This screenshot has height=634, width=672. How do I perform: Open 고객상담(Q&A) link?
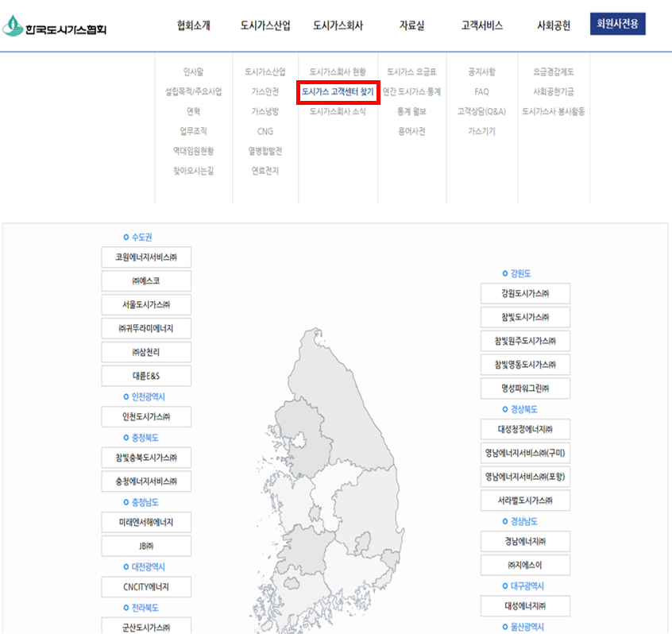(482, 111)
